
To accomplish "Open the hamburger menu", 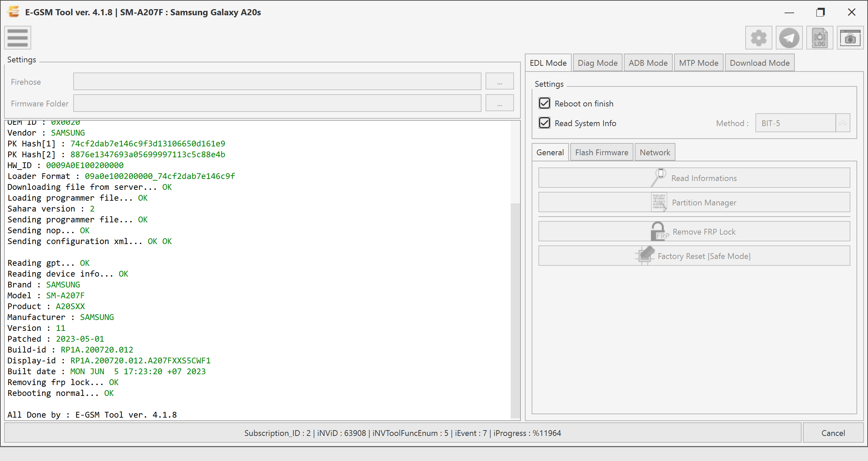I will (x=18, y=38).
